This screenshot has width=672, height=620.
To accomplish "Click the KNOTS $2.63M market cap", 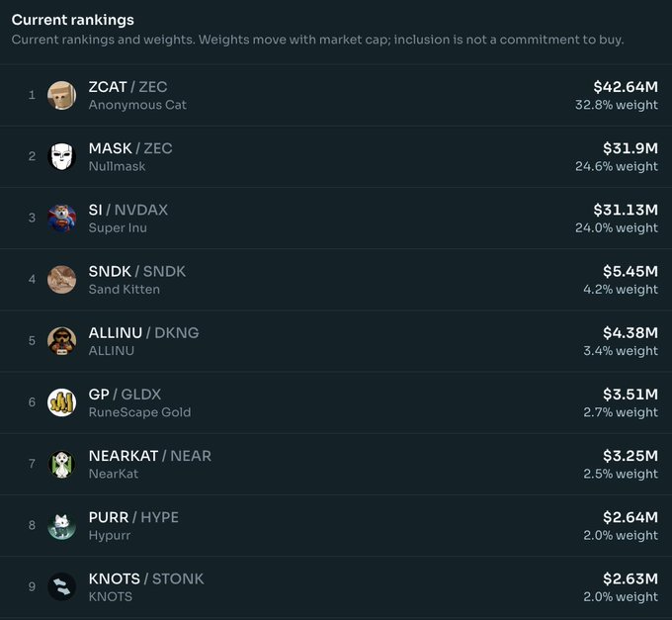I will (x=630, y=578).
